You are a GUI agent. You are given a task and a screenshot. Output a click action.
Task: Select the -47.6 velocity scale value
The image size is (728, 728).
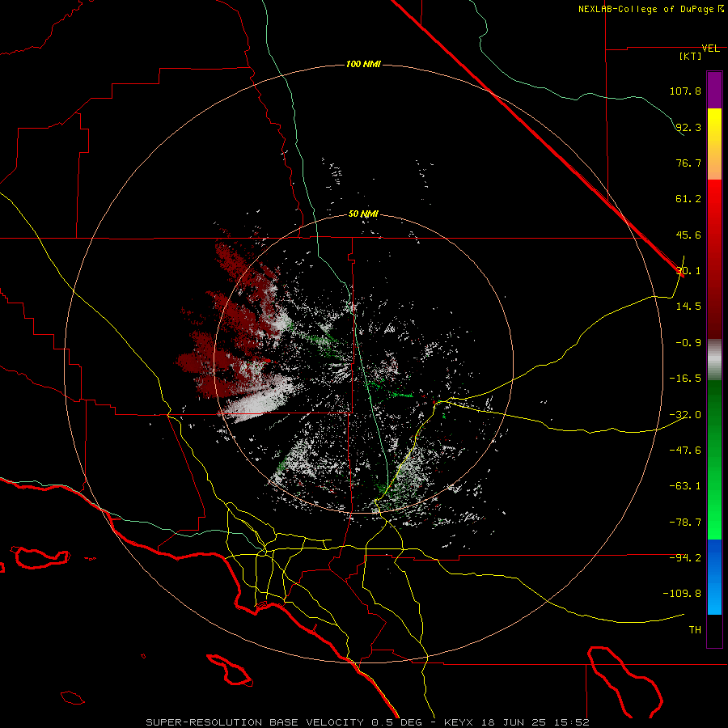[x=685, y=451]
